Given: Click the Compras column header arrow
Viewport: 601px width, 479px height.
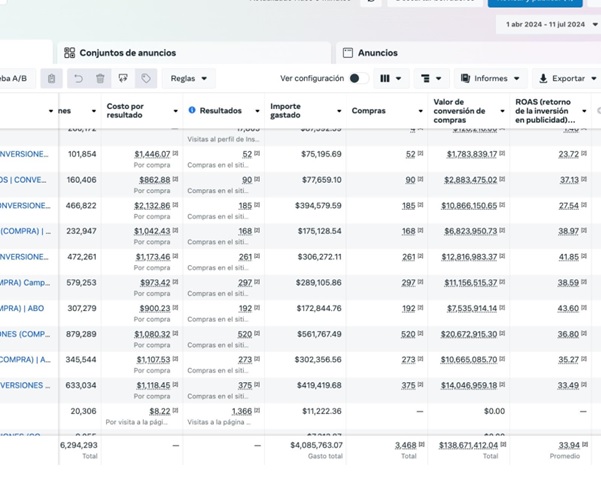Looking at the screenshot, I should [421, 111].
